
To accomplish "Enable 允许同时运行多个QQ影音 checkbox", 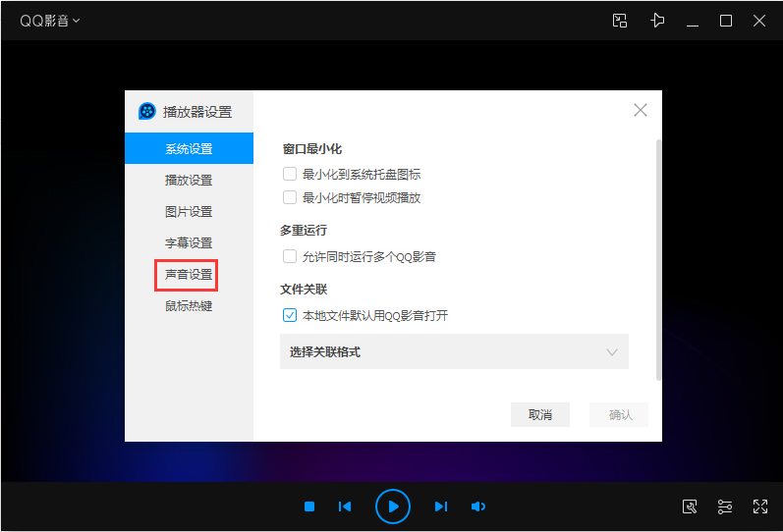I will [x=290, y=256].
